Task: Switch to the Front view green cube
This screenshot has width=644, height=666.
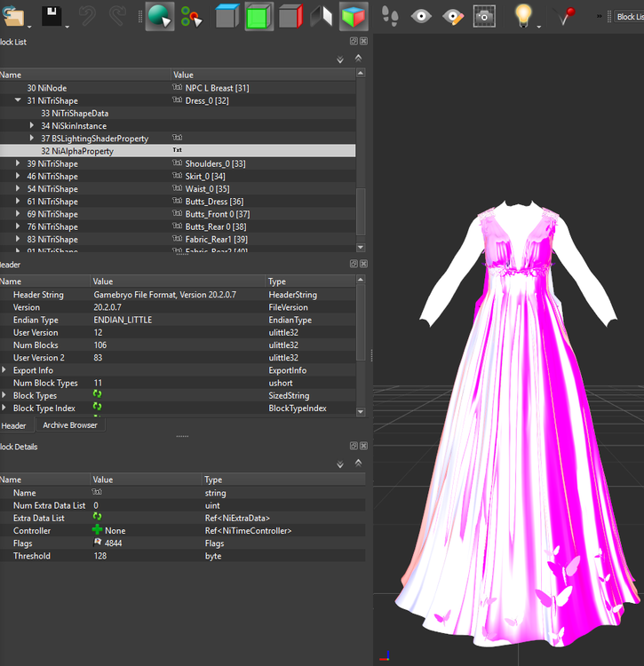Action: [258, 17]
